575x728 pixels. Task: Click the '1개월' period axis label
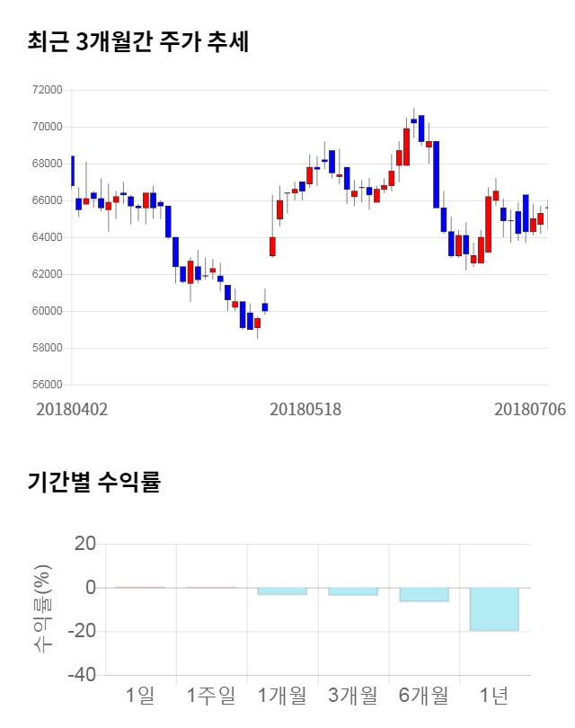[x=281, y=695]
